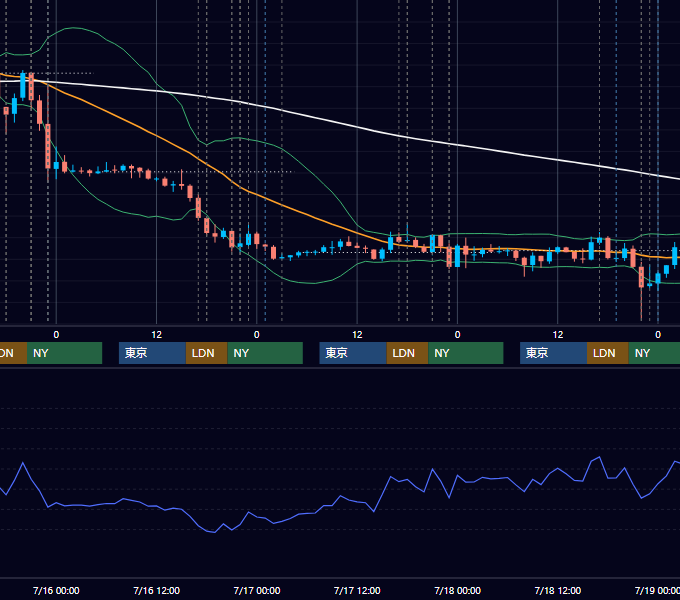680x600 pixels.
Task: Click the 7/18 00:00 date label
Action: coord(458,590)
